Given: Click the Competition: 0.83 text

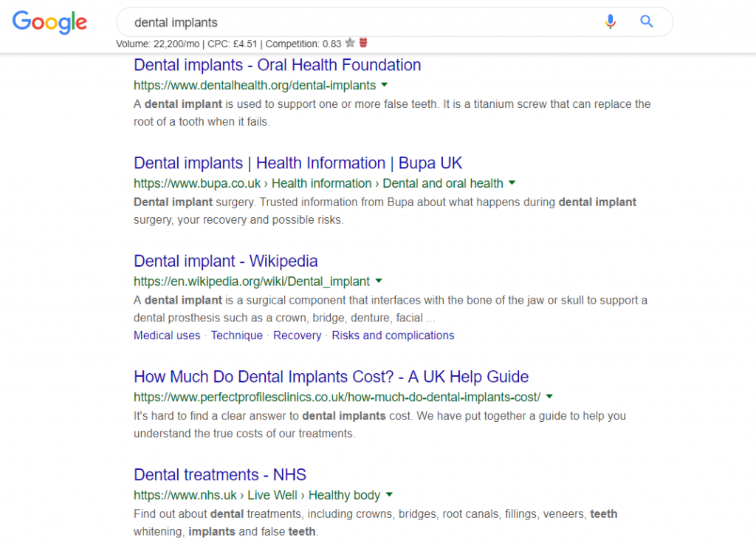Looking at the screenshot, I should pyautogui.click(x=303, y=44).
